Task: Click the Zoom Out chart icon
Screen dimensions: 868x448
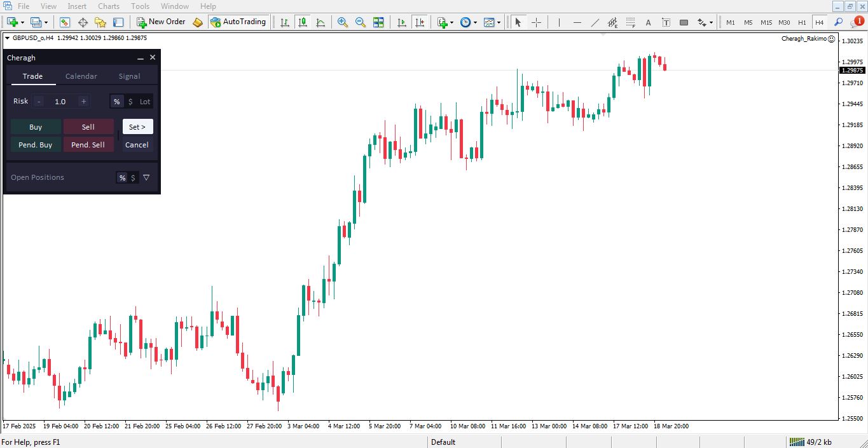Action: pos(361,22)
